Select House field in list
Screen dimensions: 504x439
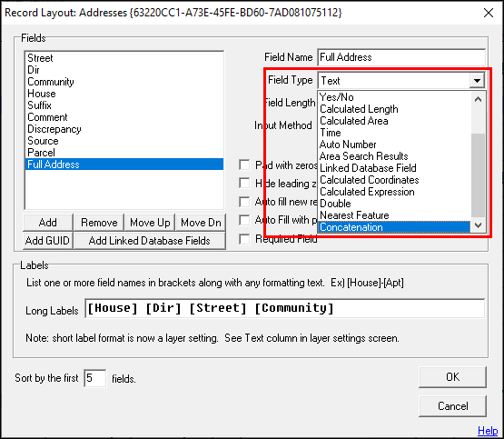[x=124, y=94]
